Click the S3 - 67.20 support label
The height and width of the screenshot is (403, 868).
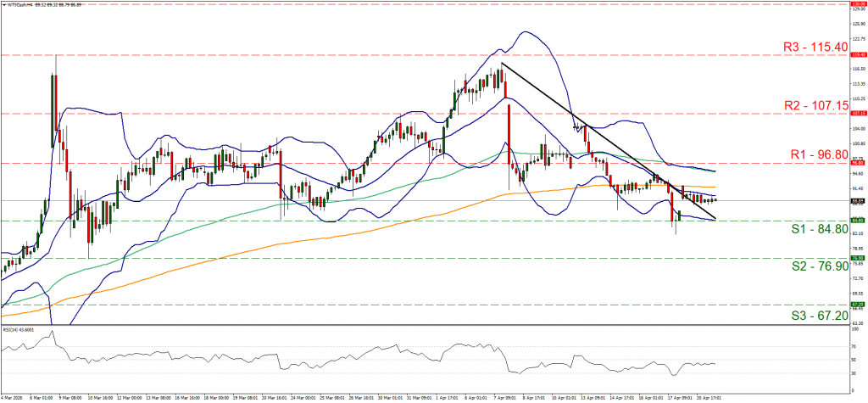819,314
